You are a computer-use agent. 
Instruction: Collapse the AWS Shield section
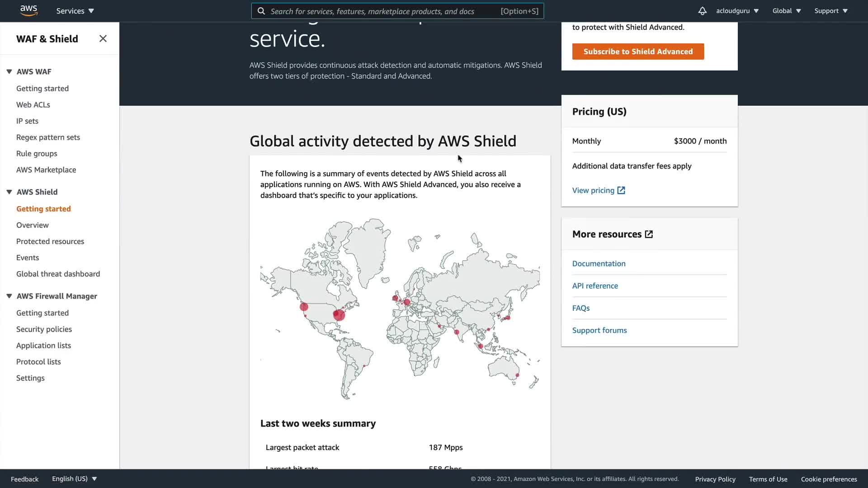(x=9, y=192)
